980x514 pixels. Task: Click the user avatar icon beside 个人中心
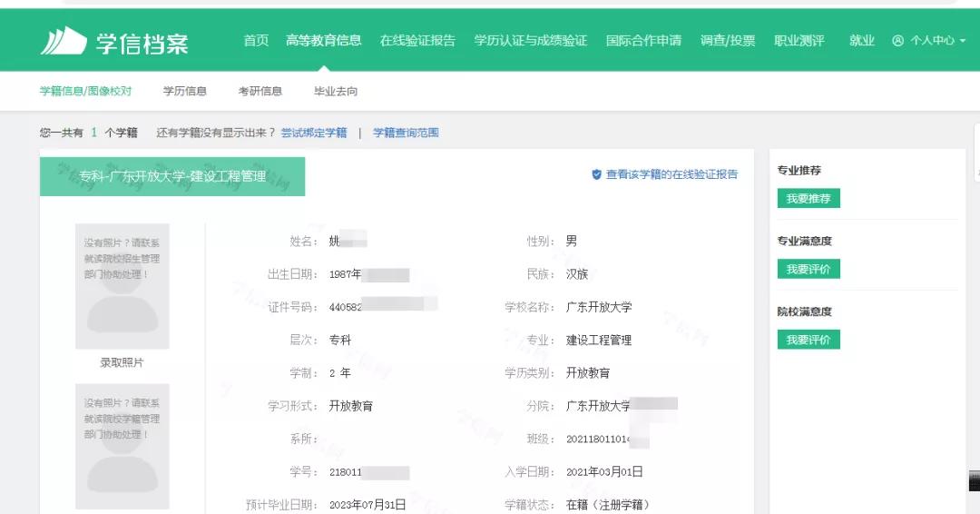point(898,41)
